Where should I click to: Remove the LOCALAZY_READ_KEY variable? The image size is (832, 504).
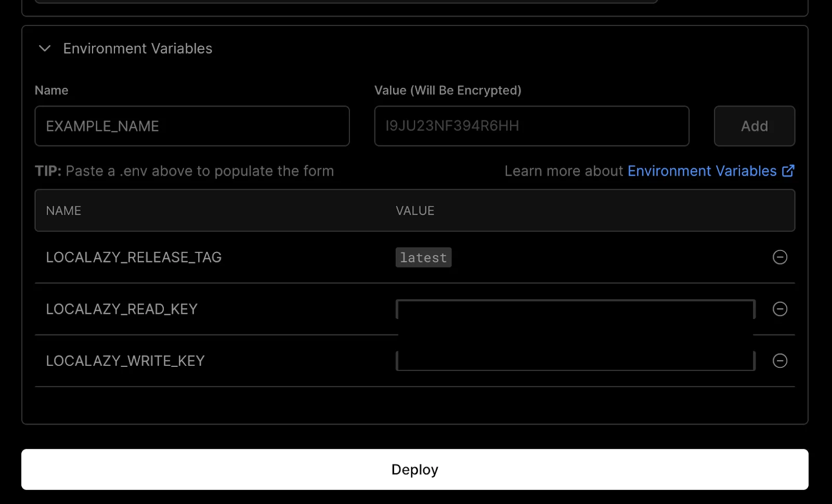(779, 309)
